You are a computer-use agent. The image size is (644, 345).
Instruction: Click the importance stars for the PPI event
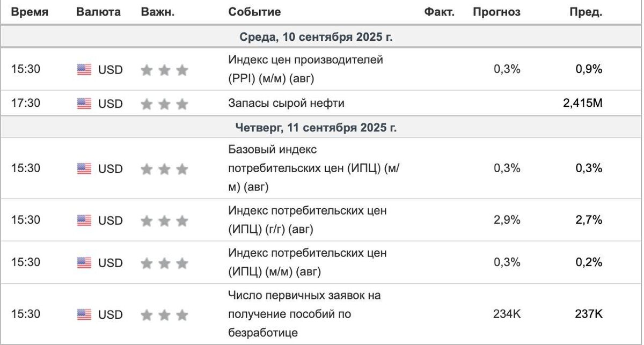click(164, 70)
